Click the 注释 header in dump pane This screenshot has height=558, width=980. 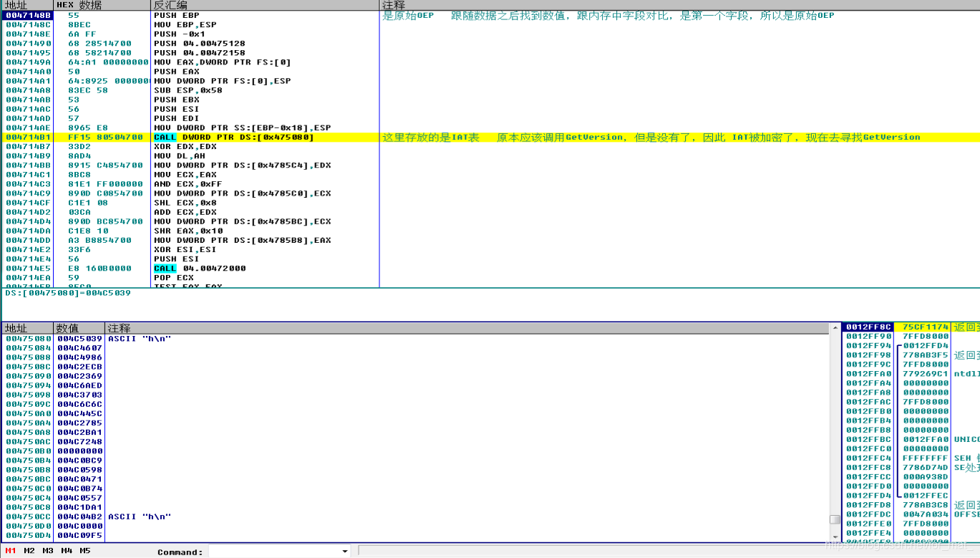click(x=467, y=328)
